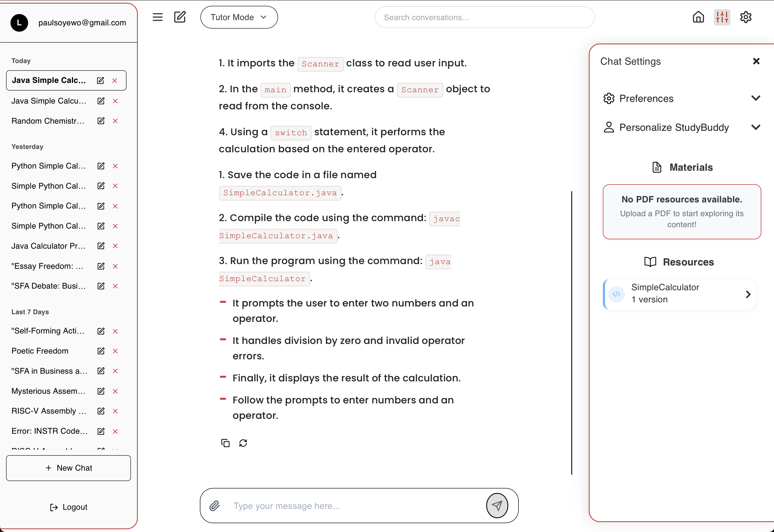Screen dimensions: 774x532
Task: Regenerate the response with refresh icon
Action: coord(243,443)
